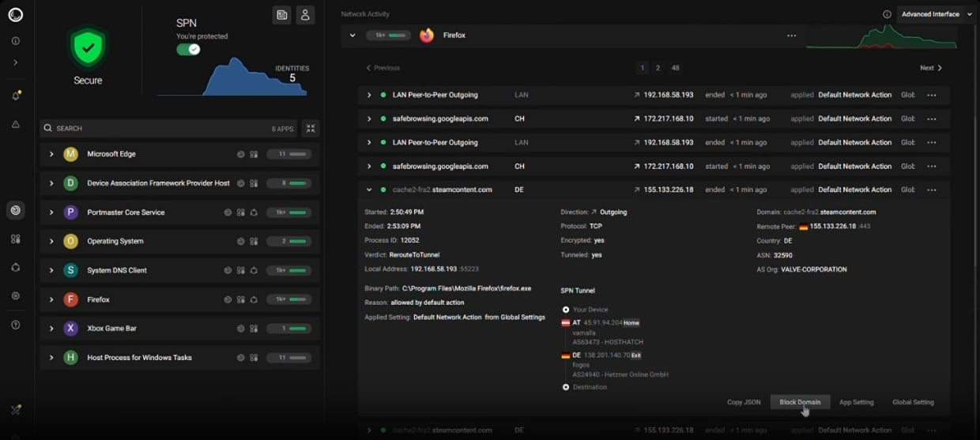Expand the sidebar with the arrow icon
This screenshot has height=440, width=980.
[15, 62]
